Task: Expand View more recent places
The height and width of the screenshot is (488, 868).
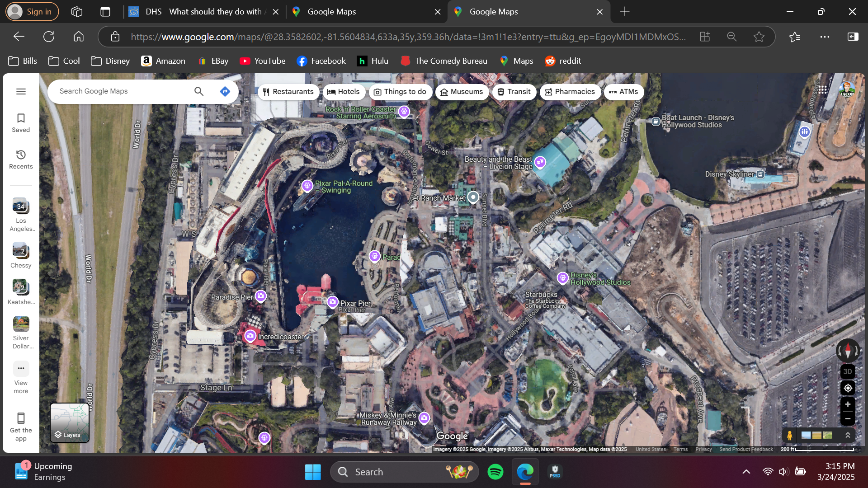Action: pyautogui.click(x=21, y=378)
